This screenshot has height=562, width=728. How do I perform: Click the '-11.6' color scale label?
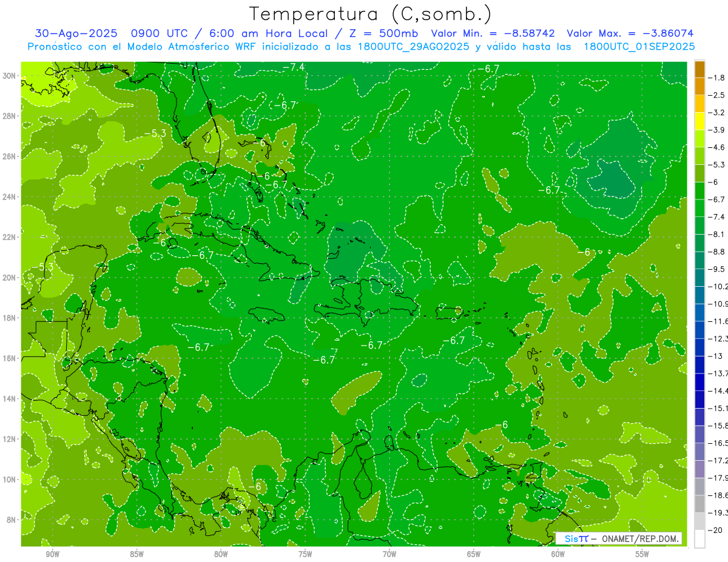tap(718, 321)
